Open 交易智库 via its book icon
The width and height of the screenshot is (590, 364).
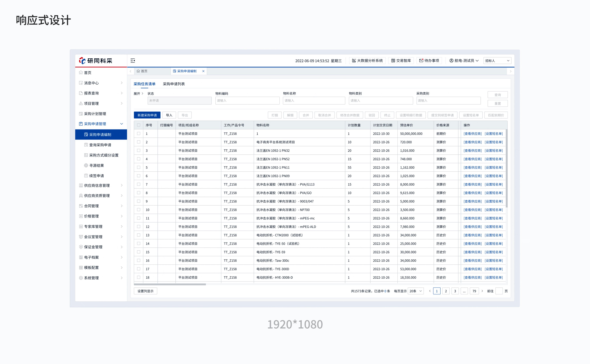point(393,61)
